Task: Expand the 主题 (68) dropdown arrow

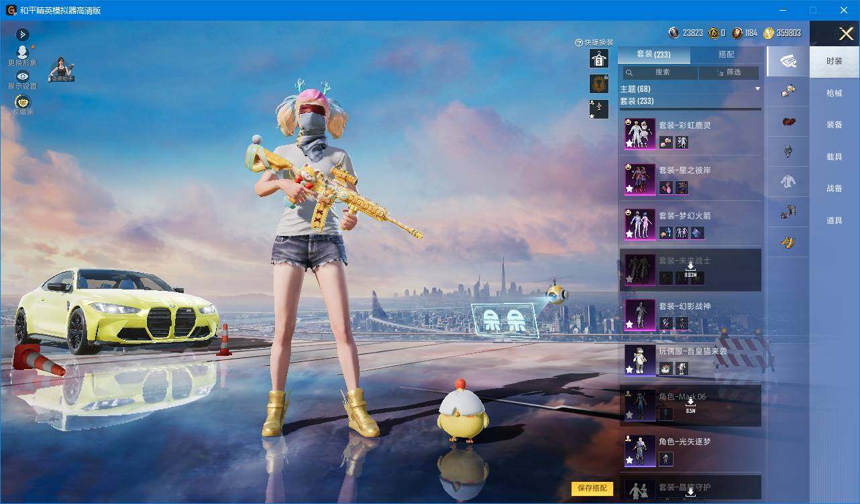Action: pyautogui.click(x=757, y=88)
